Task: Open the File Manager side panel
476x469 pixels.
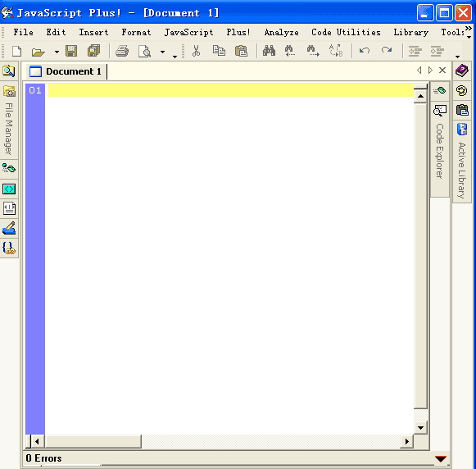Action: pyautogui.click(x=9, y=129)
